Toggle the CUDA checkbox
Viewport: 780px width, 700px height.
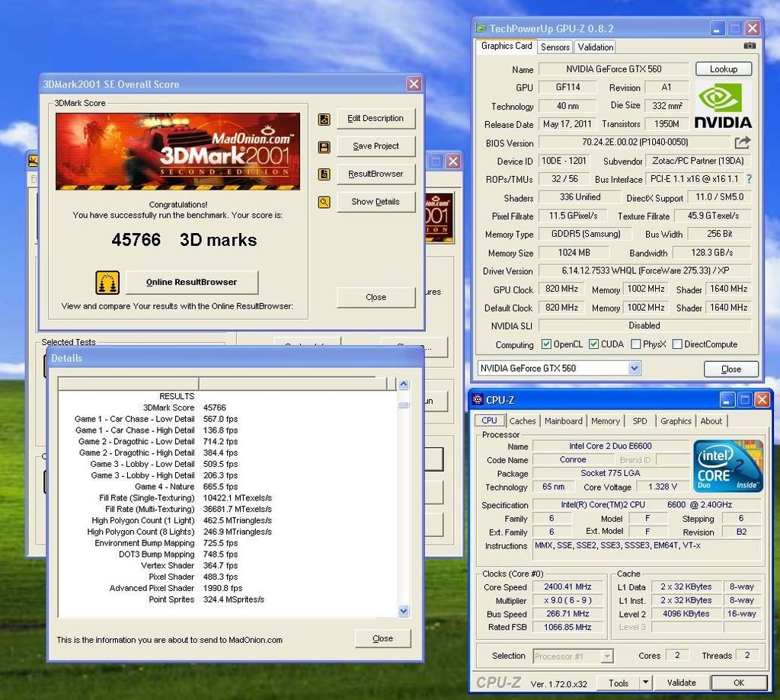coord(593,344)
